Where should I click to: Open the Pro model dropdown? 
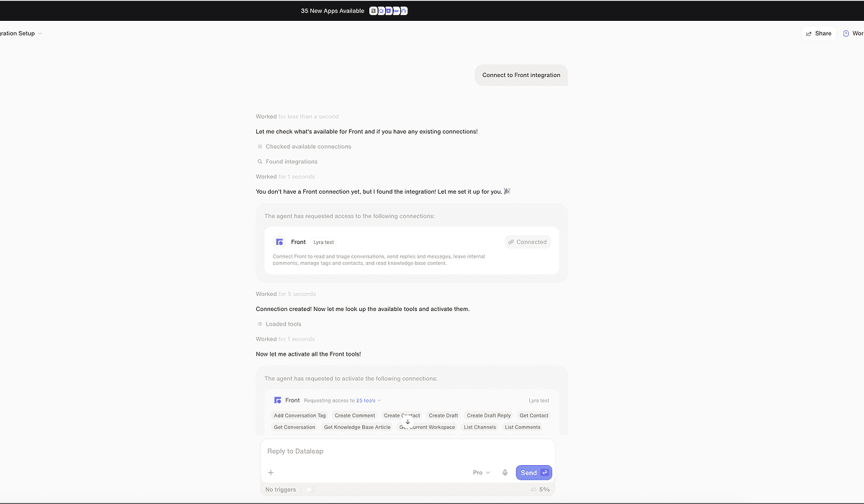481,472
